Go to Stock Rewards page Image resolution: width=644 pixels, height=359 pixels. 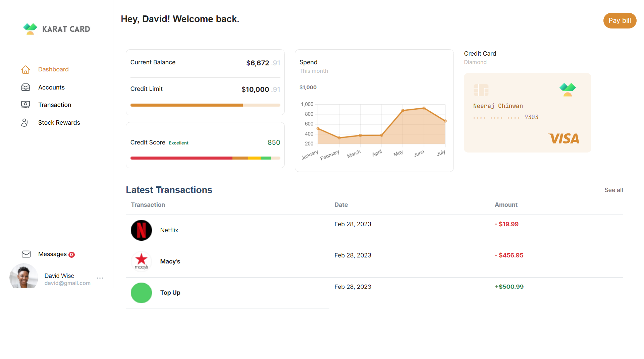click(59, 123)
